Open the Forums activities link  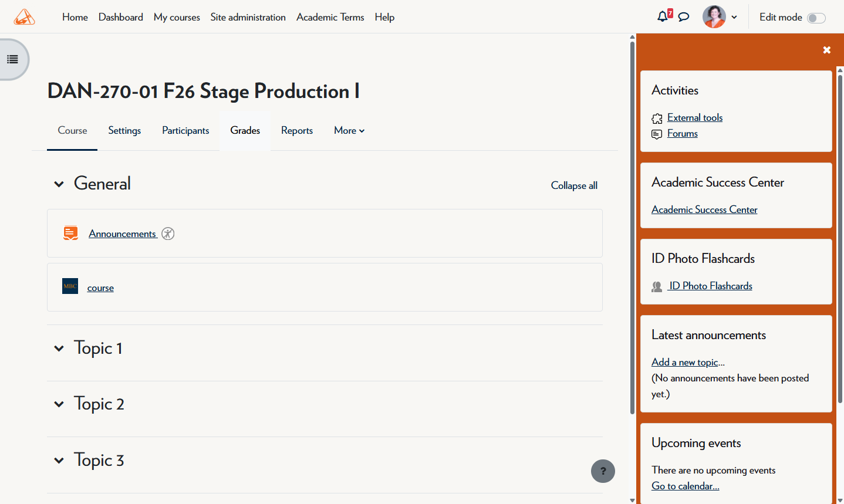(x=683, y=133)
